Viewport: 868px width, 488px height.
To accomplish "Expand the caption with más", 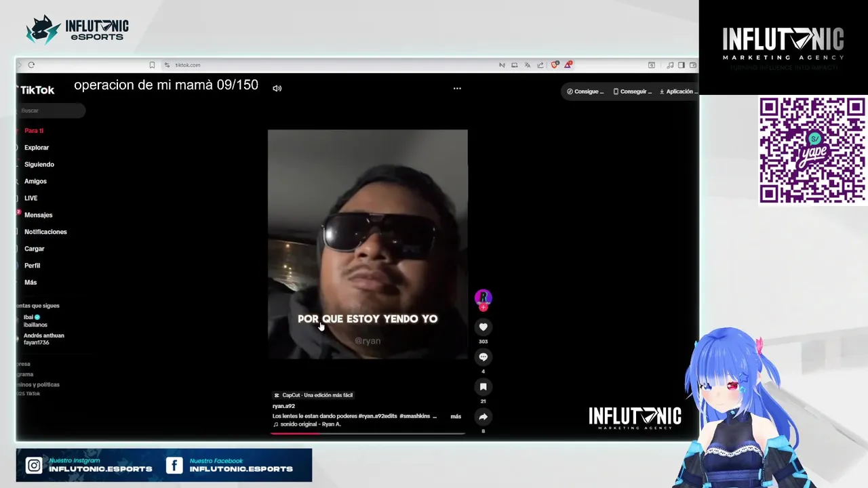I will coord(456,416).
